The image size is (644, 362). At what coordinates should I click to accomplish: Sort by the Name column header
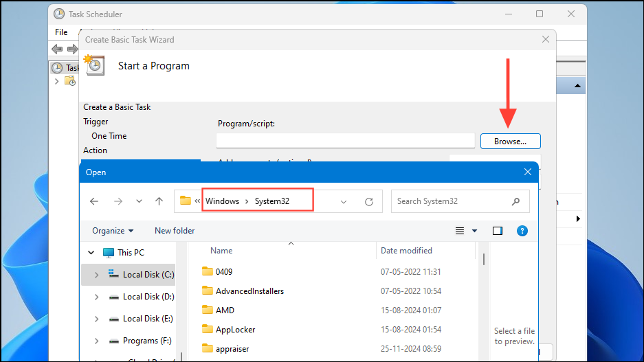tap(221, 250)
